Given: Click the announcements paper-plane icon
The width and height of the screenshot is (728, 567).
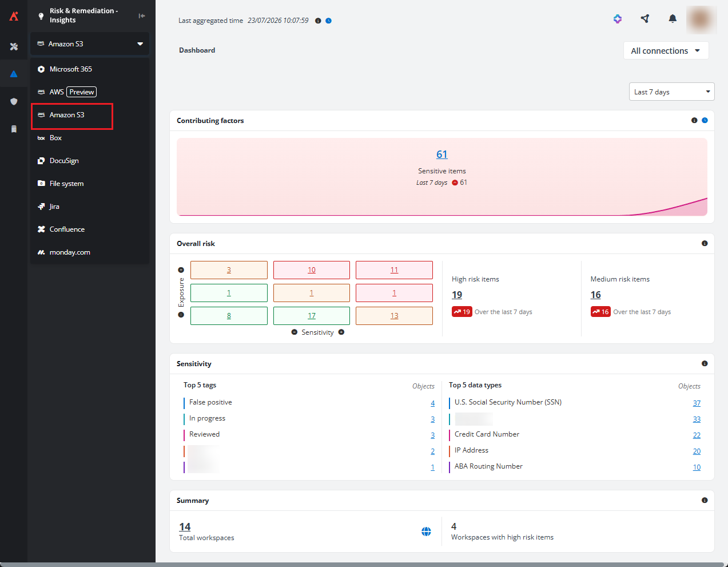Looking at the screenshot, I should click(645, 19).
